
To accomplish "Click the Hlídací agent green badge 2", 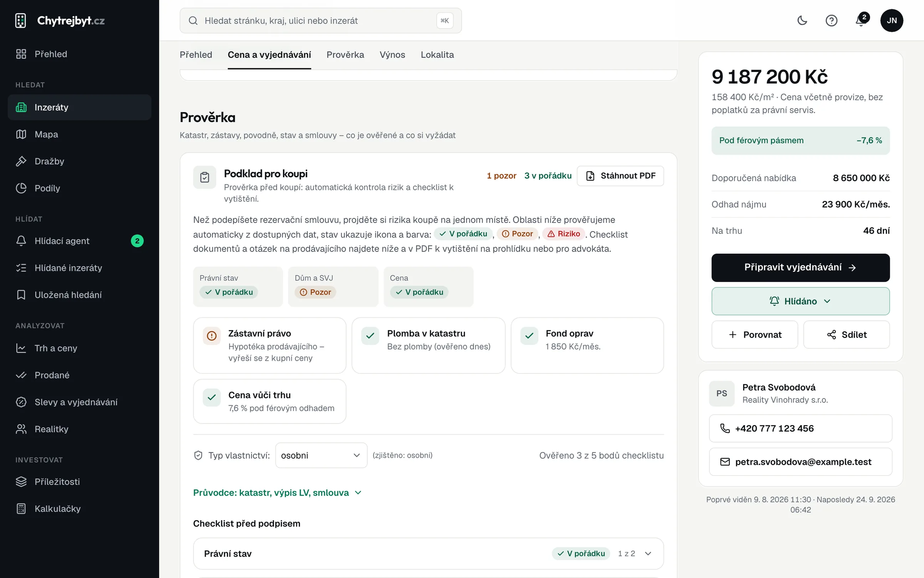I will pos(137,241).
